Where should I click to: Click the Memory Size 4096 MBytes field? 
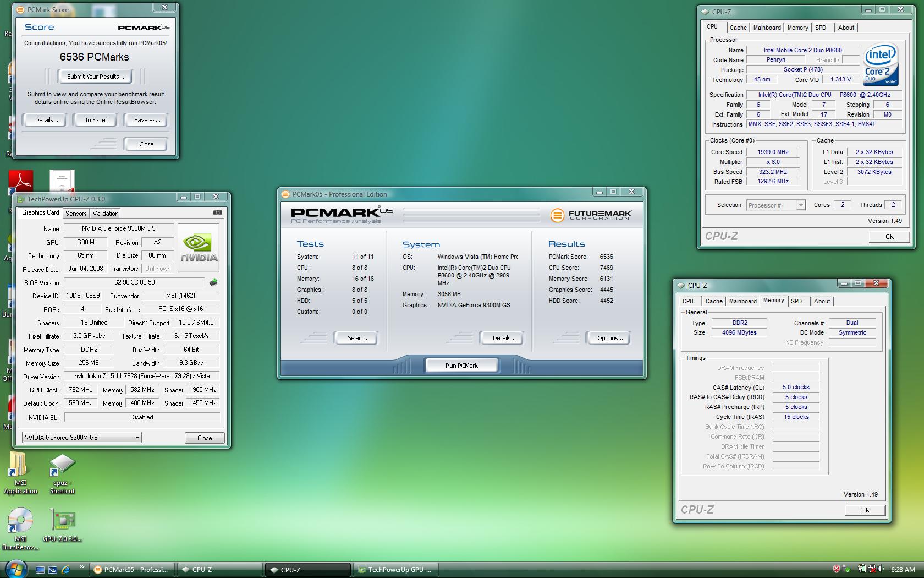click(x=739, y=333)
